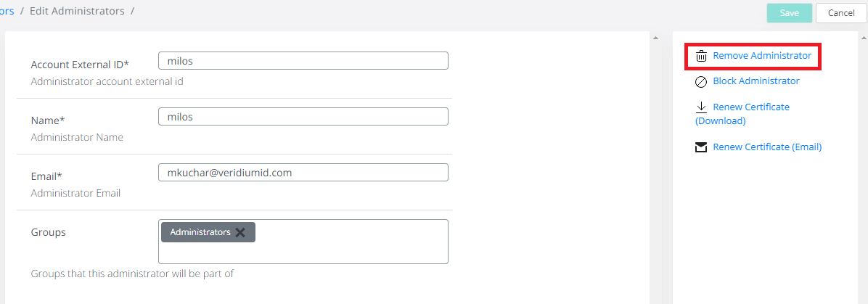Image resolution: width=868 pixels, height=304 pixels.
Task: Remove the Administrators group tag with X
Action: click(240, 232)
